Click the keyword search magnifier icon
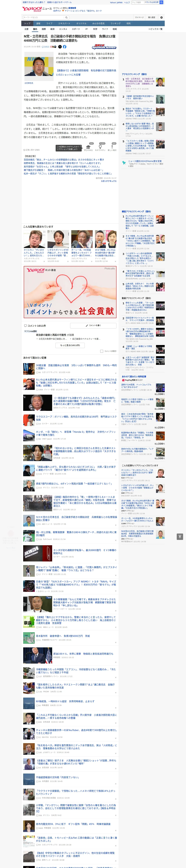Screen dimensions: 186x868 click(x=66, y=18)
